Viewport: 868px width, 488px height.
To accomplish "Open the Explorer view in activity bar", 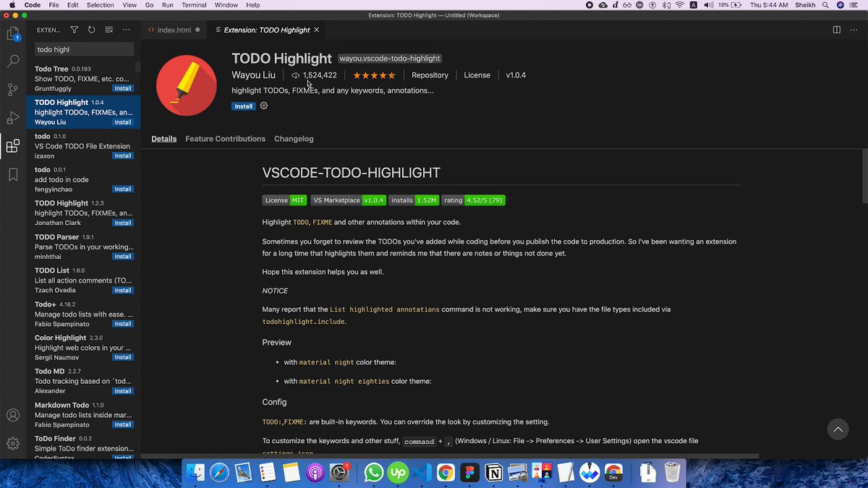I will coord(13,34).
